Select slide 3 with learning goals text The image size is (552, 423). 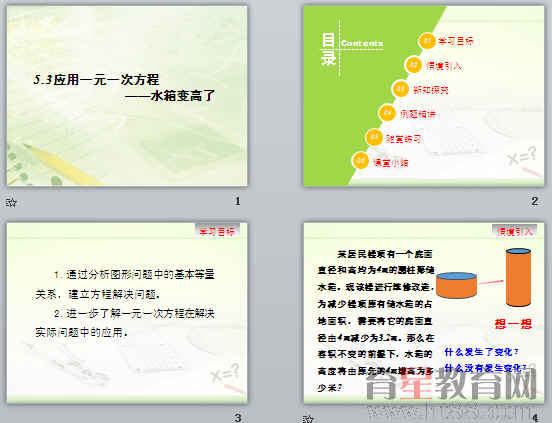tap(127, 313)
